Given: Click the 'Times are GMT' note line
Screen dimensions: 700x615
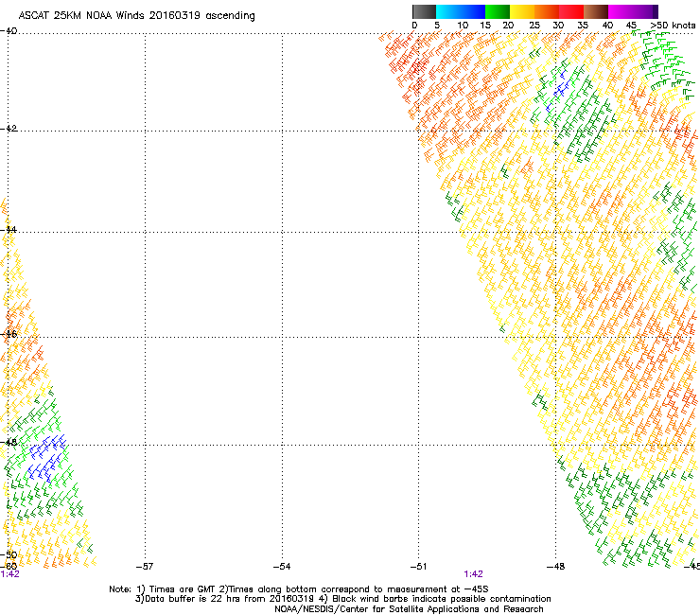Looking at the screenshot, I should tap(299, 589).
